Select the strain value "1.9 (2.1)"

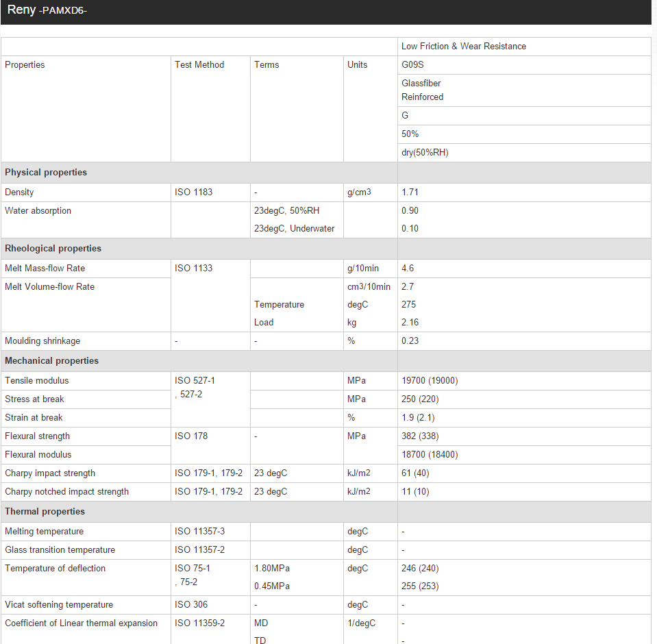click(418, 417)
